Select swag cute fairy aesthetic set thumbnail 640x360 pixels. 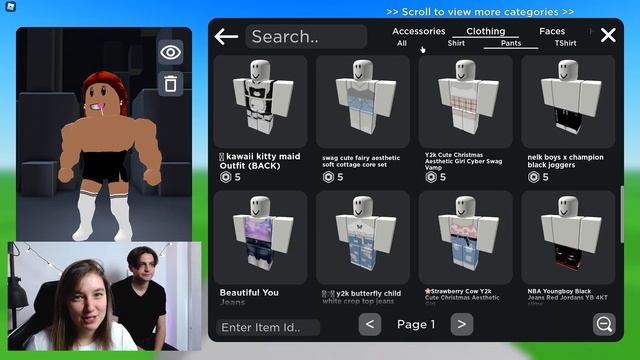[363, 101]
